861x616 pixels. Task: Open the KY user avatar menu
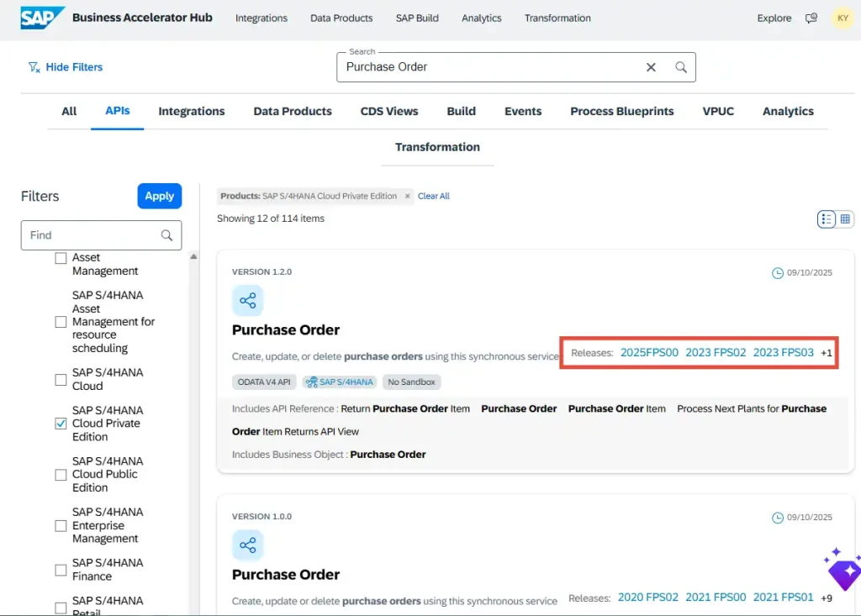coord(842,18)
